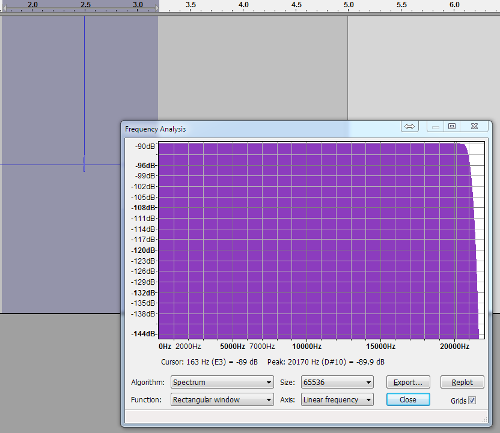Click the selection end marker on ruler
Image resolution: width=500 pixels, height=433 pixels.
(157, 7)
